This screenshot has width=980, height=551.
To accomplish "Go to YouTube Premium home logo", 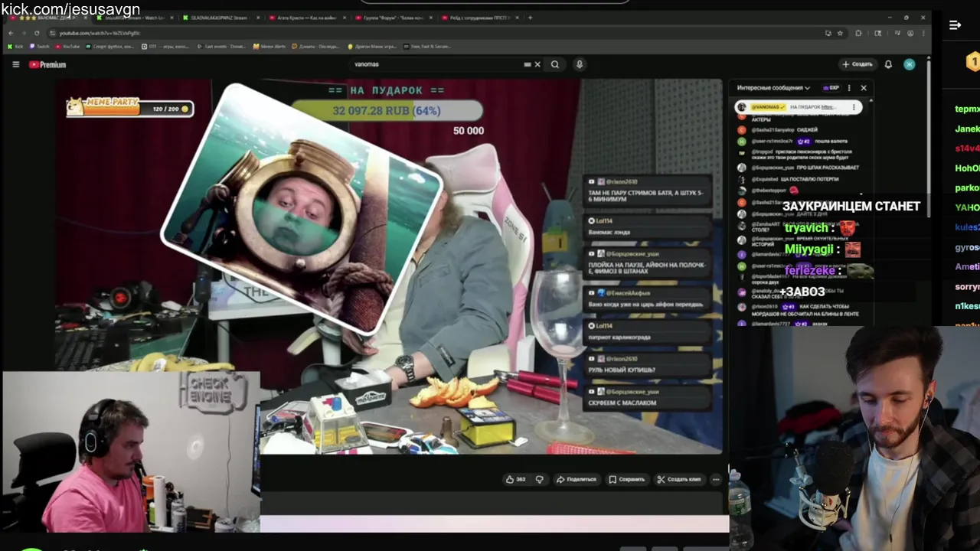I will (47, 64).
